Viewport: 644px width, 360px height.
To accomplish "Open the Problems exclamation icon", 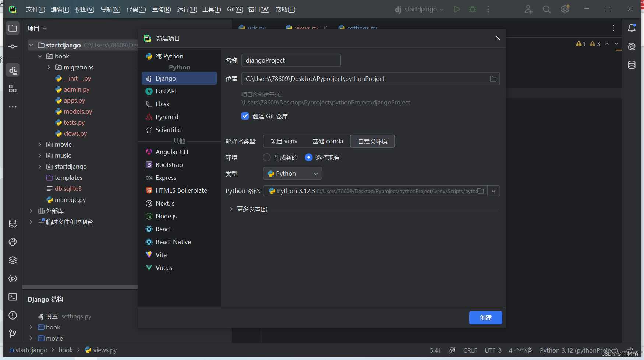I will click(13, 316).
